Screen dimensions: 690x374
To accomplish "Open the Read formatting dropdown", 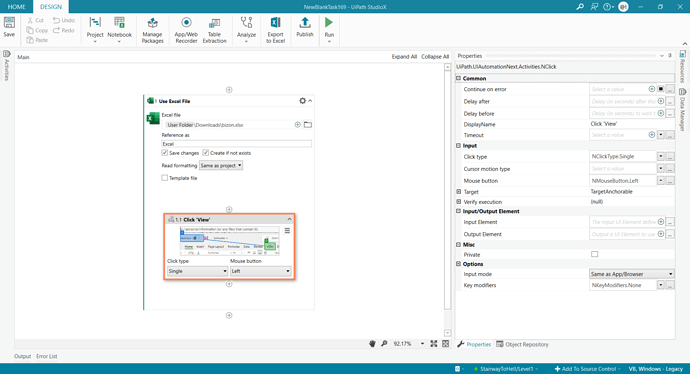I will tap(221, 165).
